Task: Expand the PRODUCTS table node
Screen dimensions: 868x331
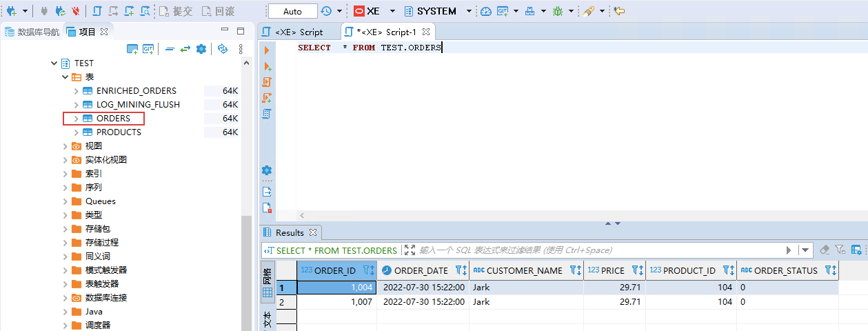Action: coord(77,132)
